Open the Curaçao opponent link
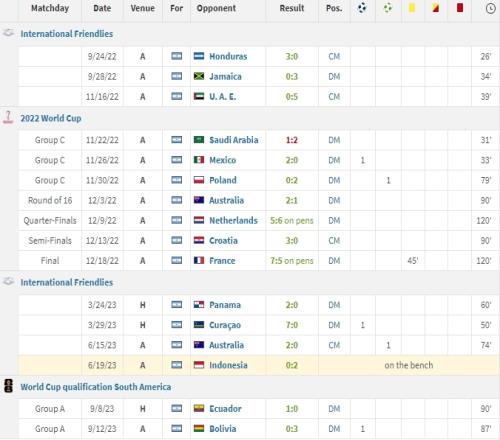500x440 pixels. (225, 325)
